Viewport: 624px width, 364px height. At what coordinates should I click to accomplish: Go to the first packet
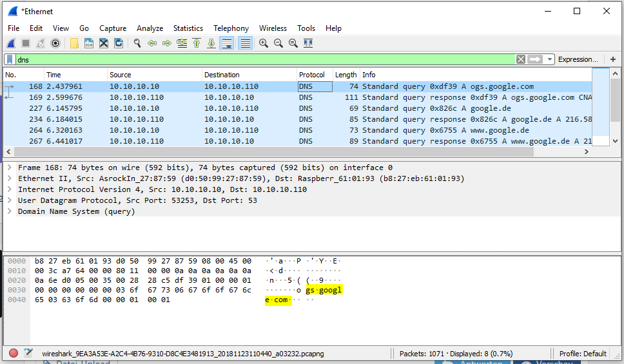coord(197,43)
